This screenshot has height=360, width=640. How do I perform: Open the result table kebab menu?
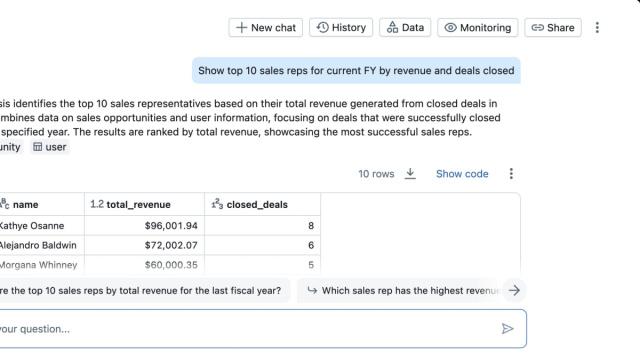[511, 174]
